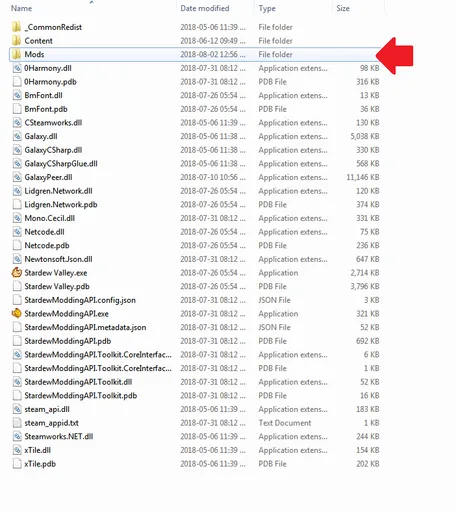Sort by the Type column header
This screenshot has width=456, height=512.
pyautogui.click(x=267, y=8)
